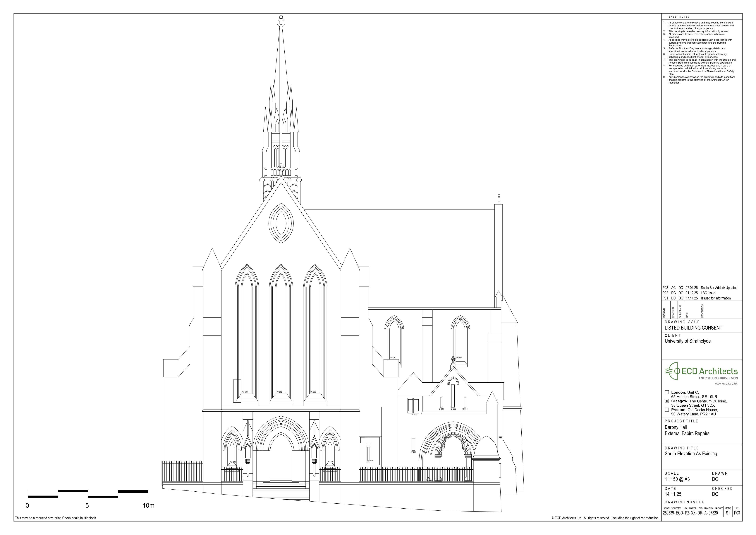Click the '10m' scale bar label
Screen dimensions: 756x535
click(x=149, y=505)
